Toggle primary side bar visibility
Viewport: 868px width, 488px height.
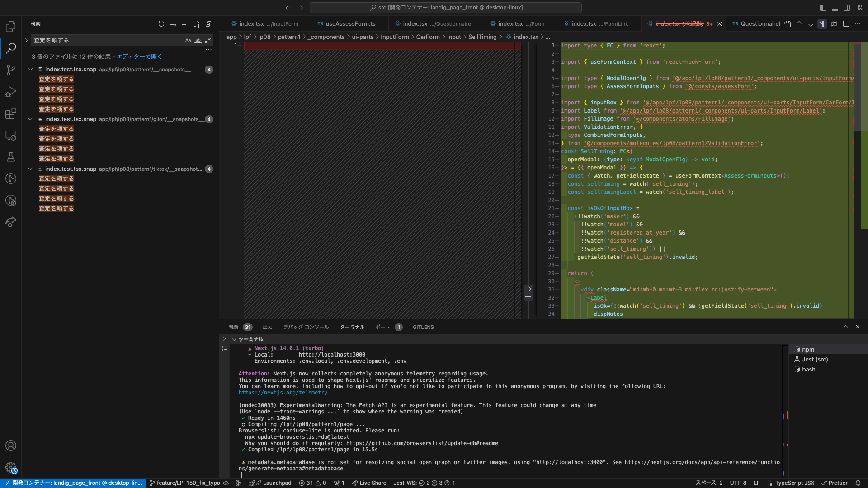pos(823,8)
